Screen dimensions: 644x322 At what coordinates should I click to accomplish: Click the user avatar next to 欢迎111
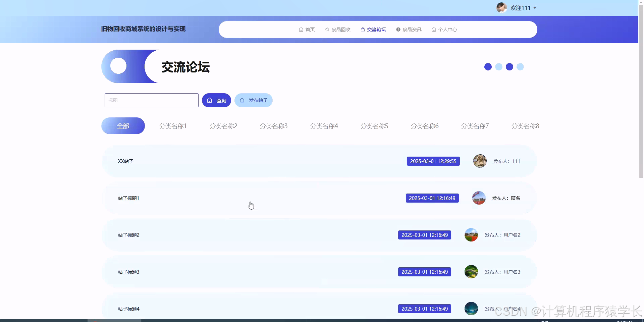[501, 7]
